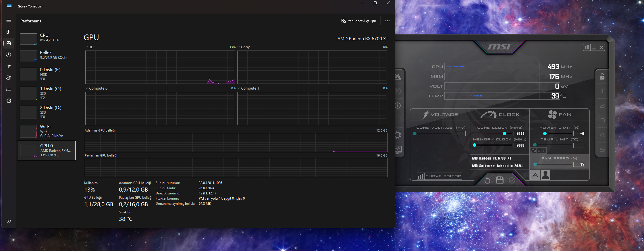The image size is (644, 251).
Task: Reset Afterburner settings to defaults
Action: coord(487,180)
